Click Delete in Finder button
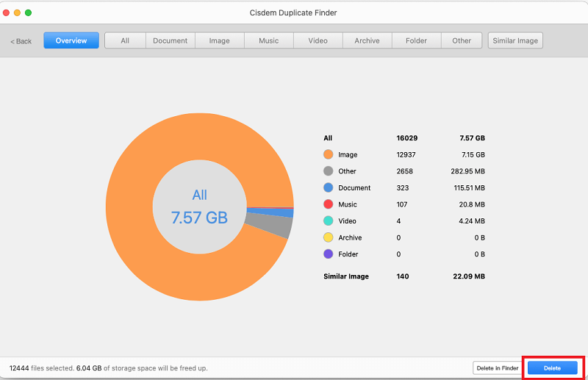 [498, 368]
